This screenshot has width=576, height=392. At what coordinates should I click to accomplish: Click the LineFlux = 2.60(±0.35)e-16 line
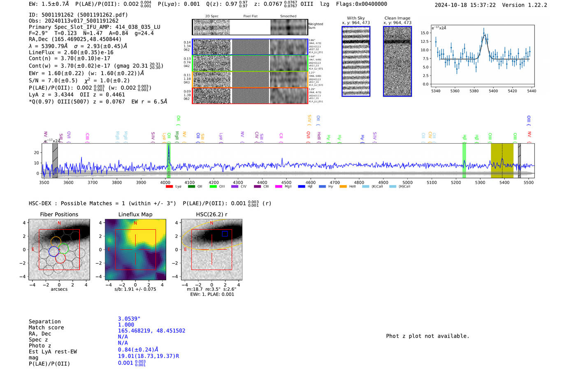point(71,52)
